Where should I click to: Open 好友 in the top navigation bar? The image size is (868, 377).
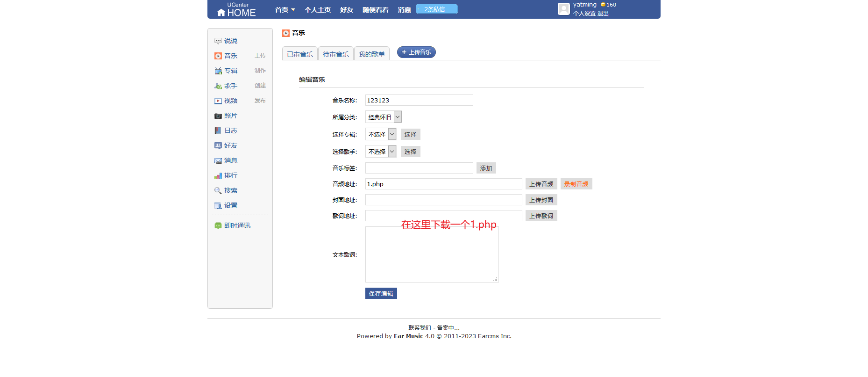(347, 10)
